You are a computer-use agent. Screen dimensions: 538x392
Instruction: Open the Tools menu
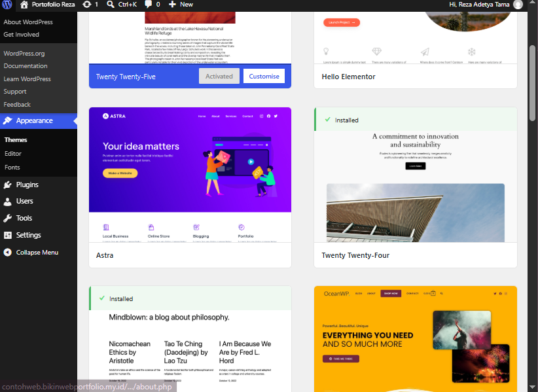39,218
